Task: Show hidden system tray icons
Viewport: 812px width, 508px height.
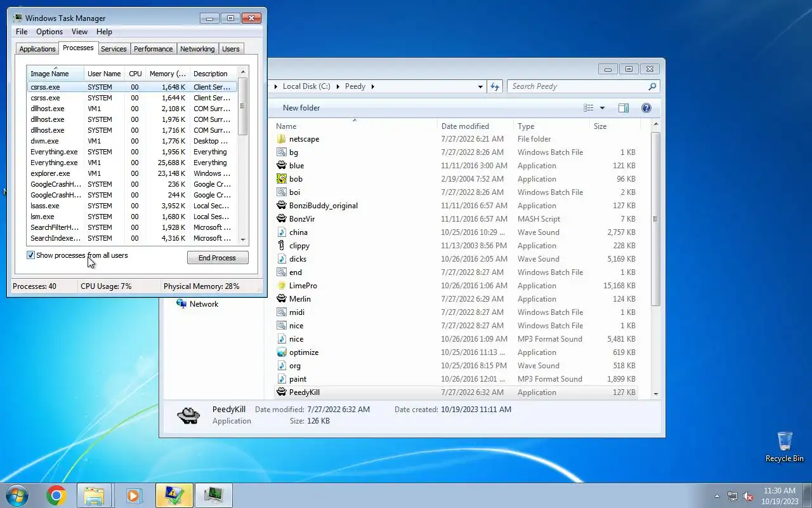Action: click(x=717, y=496)
